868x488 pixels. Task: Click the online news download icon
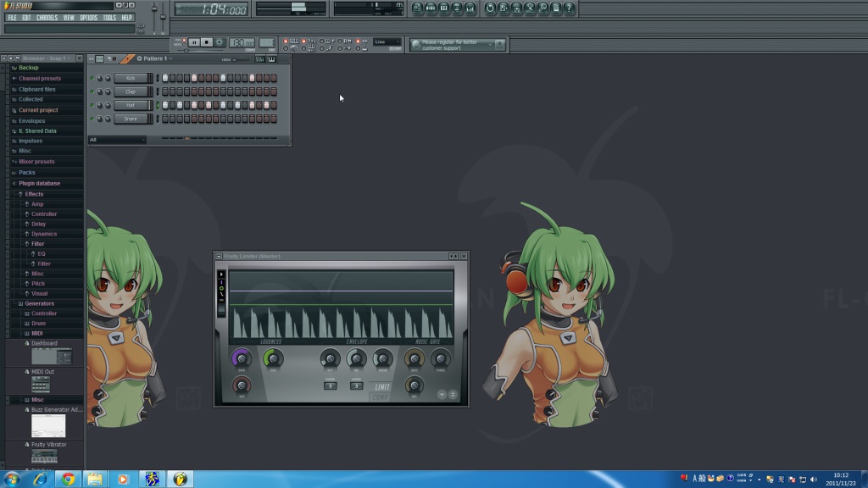coord(499,44)
